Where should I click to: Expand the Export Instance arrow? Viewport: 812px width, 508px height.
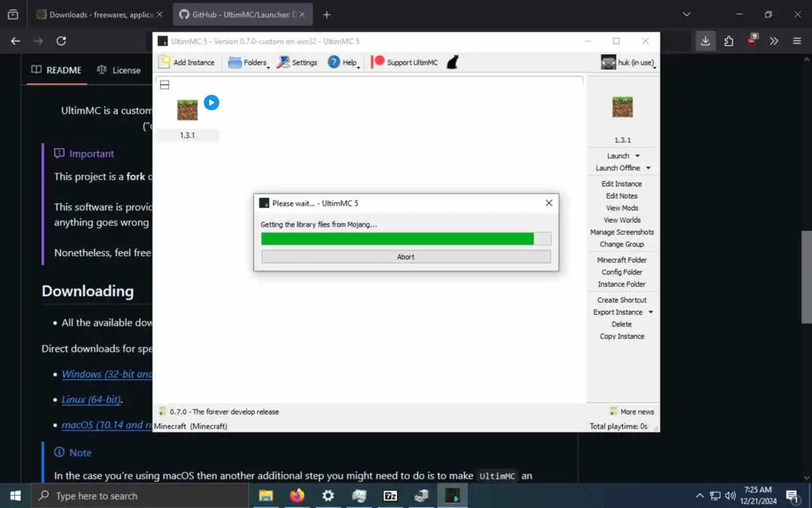(x=650, y=312)
